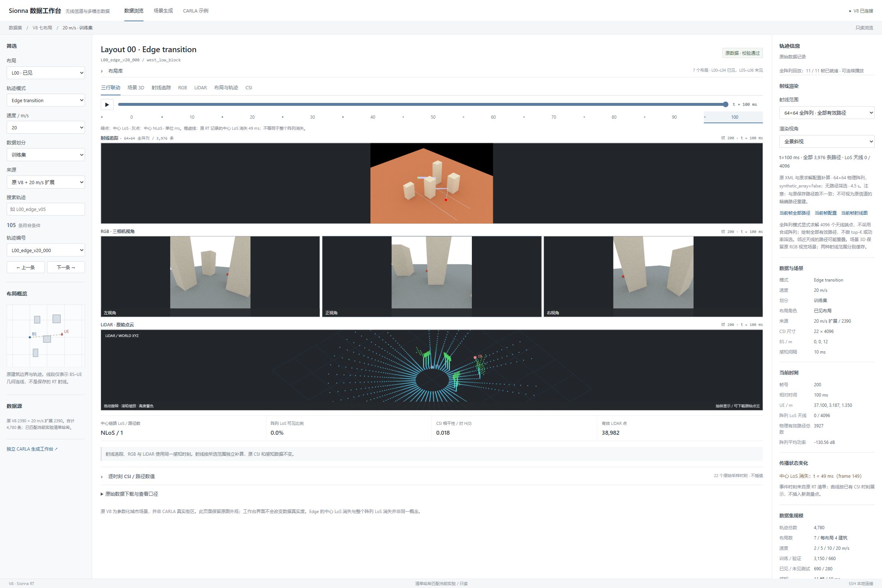This screenshot has height=588, width=882.
Task: Open the 射线范围 64×64 全阵列 dropdown
Action: (x=827, y=112)
